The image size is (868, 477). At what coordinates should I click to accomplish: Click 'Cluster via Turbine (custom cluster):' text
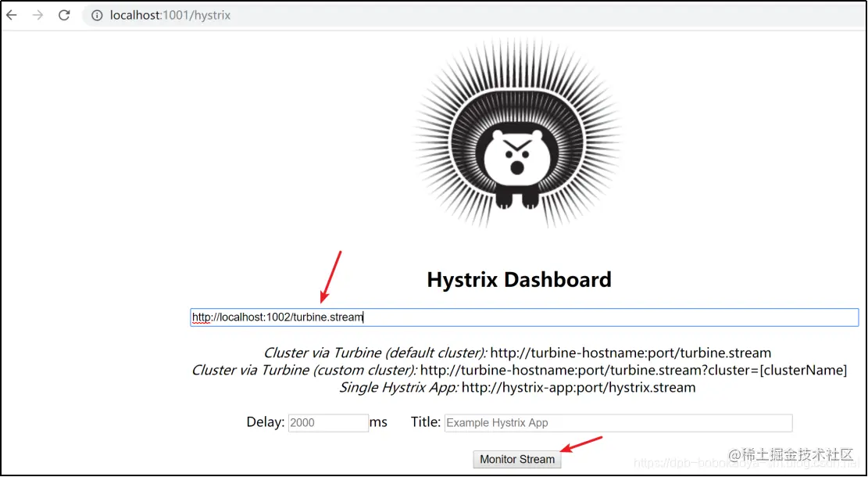[305, 370]
